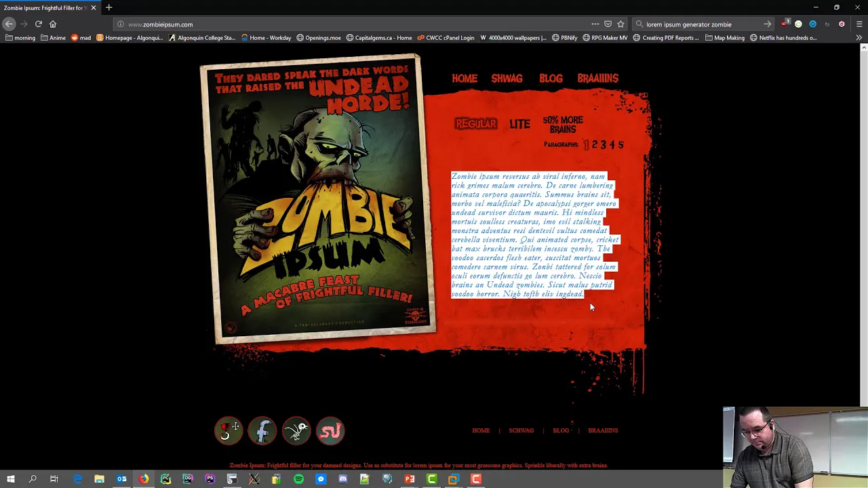Screen dimensions: 868x488
Task: Choose 5 paragraphs
Action: [620, 144]
